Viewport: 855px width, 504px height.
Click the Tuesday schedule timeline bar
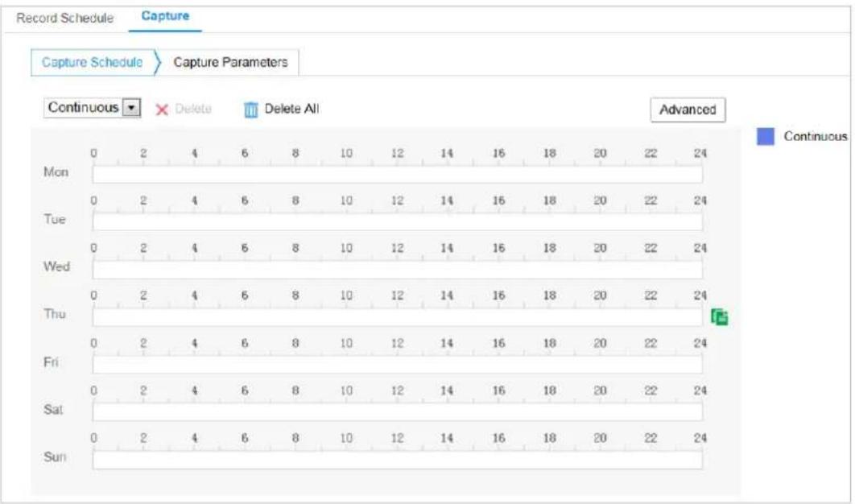[398, 222]
